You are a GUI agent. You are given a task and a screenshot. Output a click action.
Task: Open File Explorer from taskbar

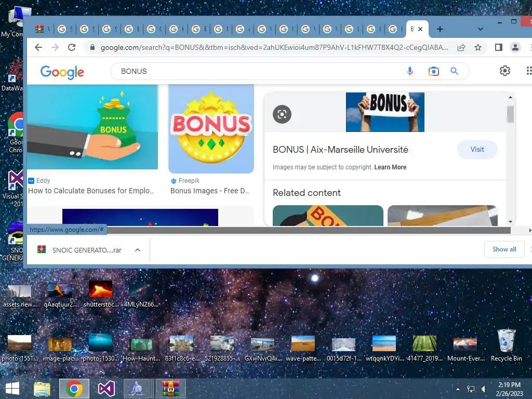point(42,389)
